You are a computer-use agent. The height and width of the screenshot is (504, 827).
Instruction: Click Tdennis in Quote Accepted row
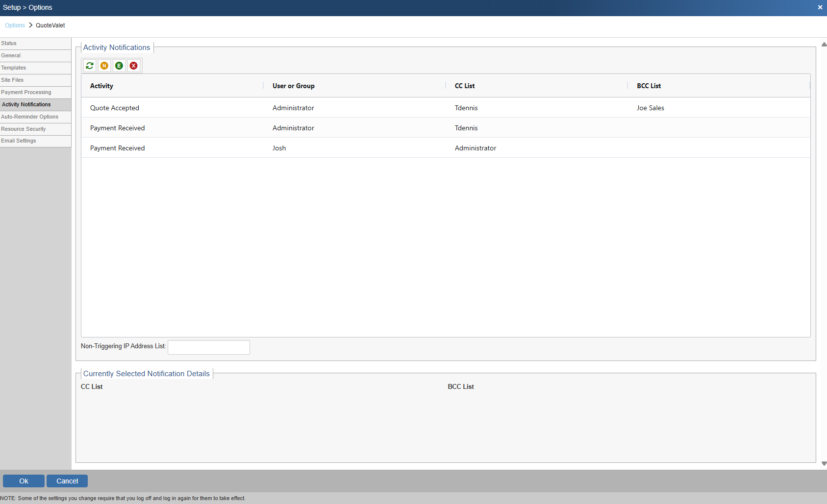pyautogui.click(x=466, y=108)
